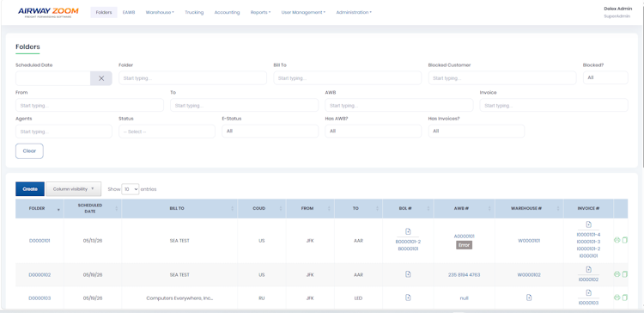Open BOL link B0000101-2
Screen dimensions: 644x313
[408, 242]
